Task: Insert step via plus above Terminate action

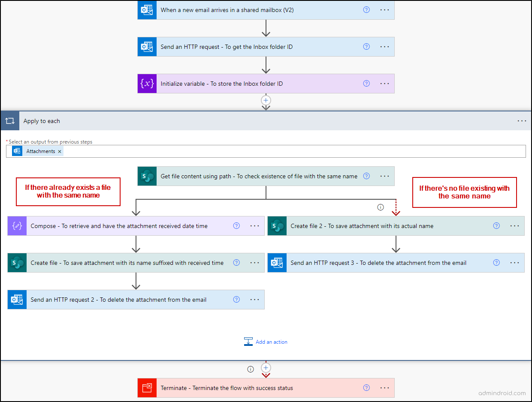Action: click(266, 368)
